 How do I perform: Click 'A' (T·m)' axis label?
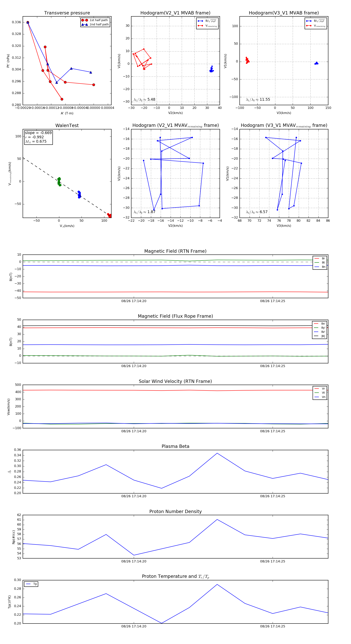pyautogui.click(x=67, y=113)
